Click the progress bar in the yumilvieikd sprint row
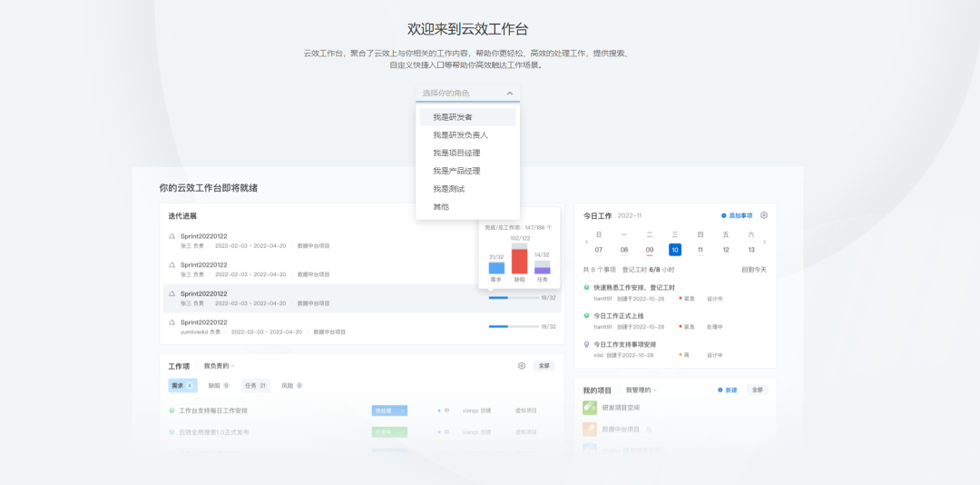 pos(514,327)
